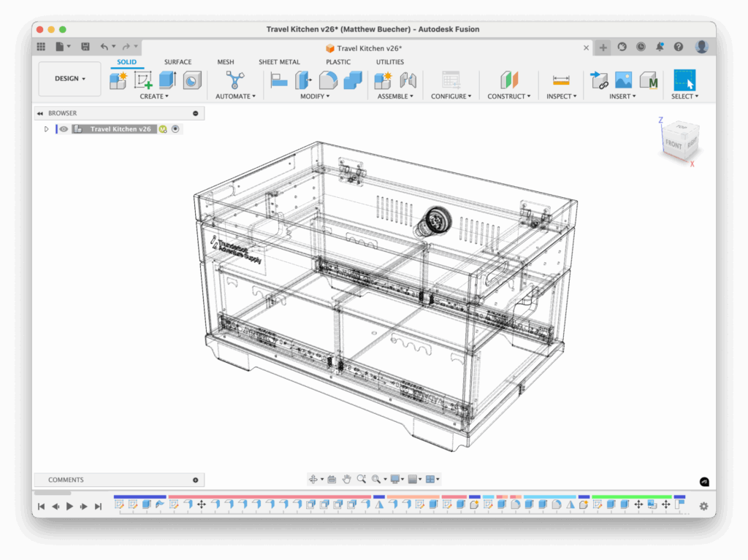Open the Design workspace dropdown
The height and width of the screenshot is (560, 748).
[69, 79]
